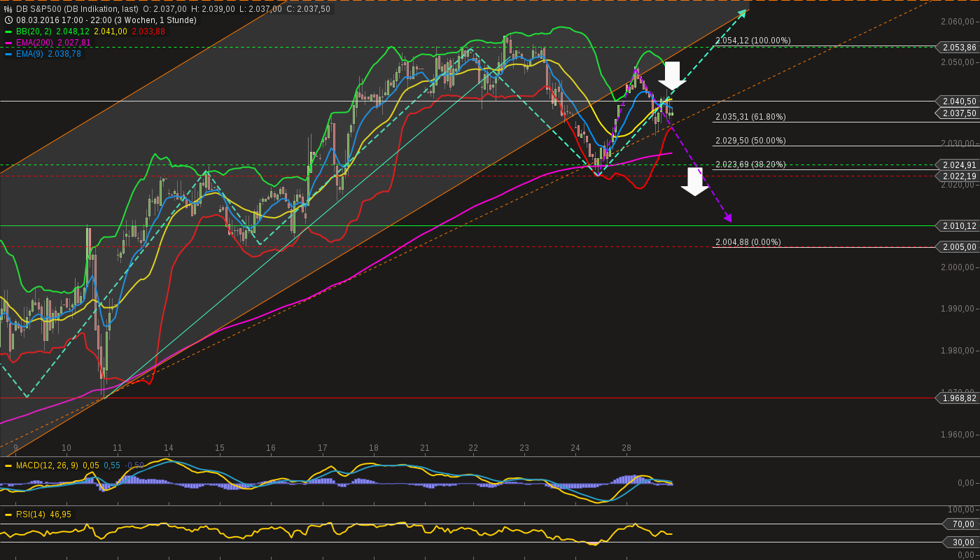This screenshot has height=560, width=980.
Task: Click the price axis tick '2.060,00'
Action: pyautogui.click(x=959, y=22)
